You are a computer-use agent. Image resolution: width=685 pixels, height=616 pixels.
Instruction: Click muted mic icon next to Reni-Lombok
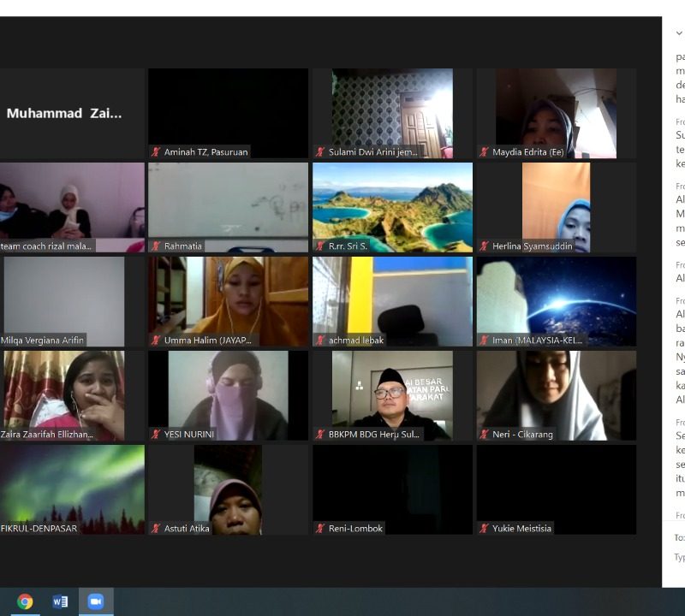tap(320, 529)
